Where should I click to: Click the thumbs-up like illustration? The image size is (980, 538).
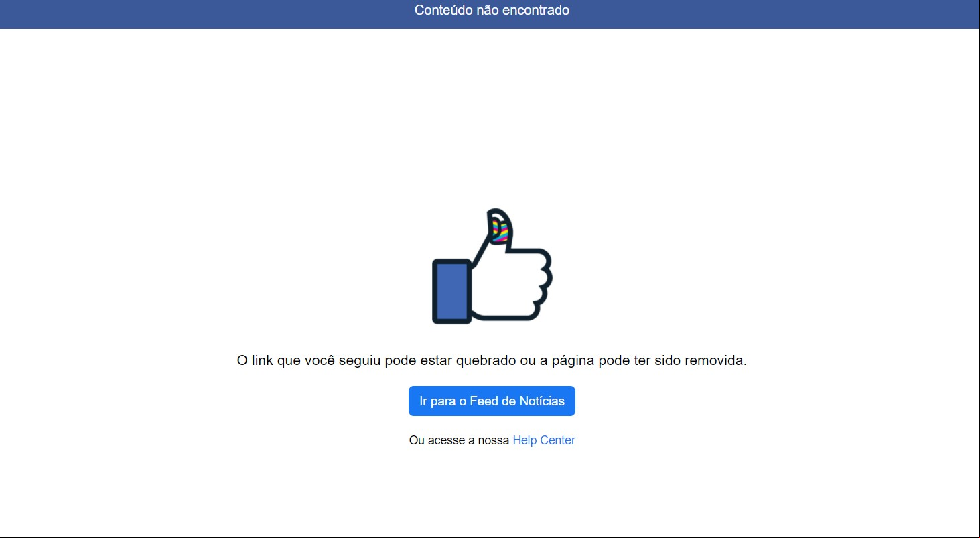click(x=492, y=266)
